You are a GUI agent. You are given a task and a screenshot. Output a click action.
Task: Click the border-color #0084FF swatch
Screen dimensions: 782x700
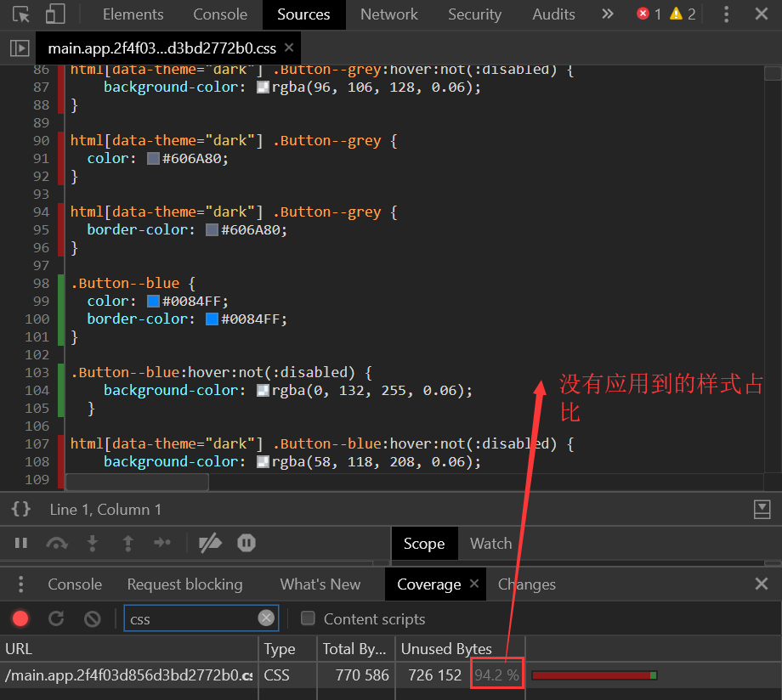212,319
